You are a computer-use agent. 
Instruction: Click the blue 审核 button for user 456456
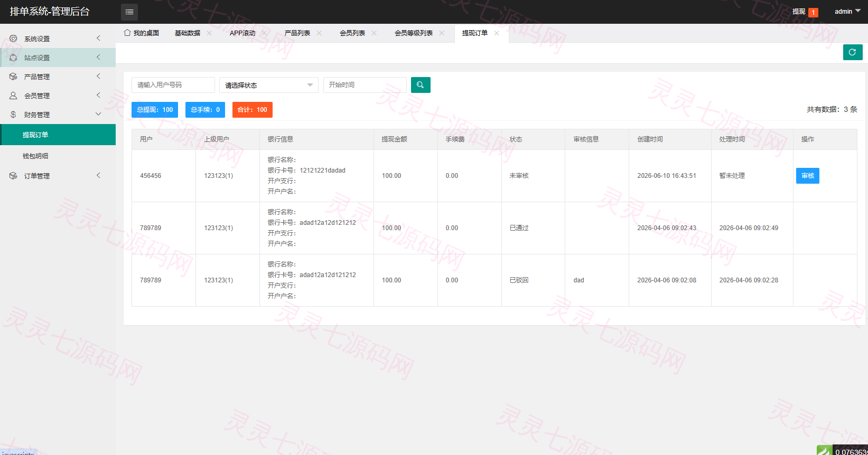tap(808, 176)
